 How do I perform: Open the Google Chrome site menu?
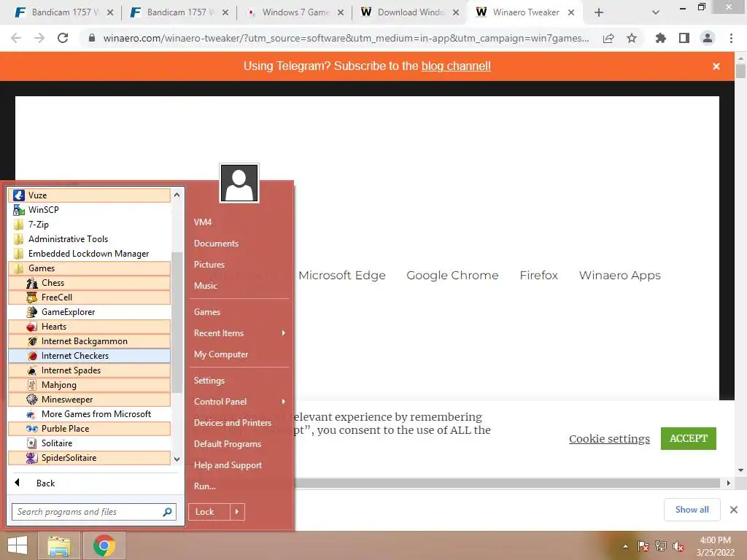452,275
